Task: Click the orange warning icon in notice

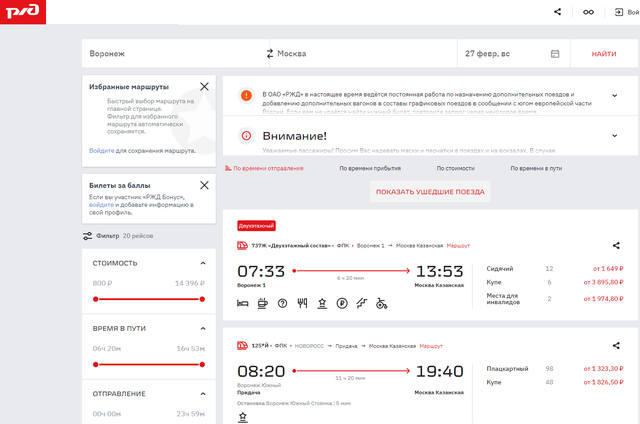Action: [x=246, y=95]
